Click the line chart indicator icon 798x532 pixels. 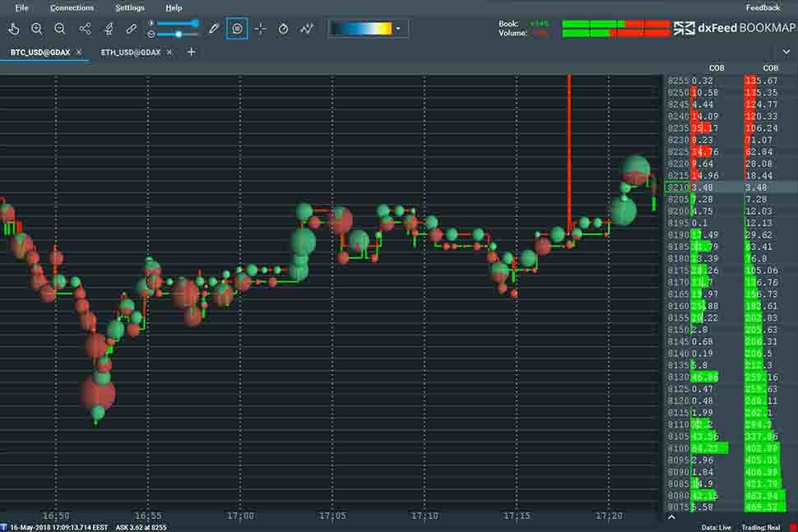307,29
